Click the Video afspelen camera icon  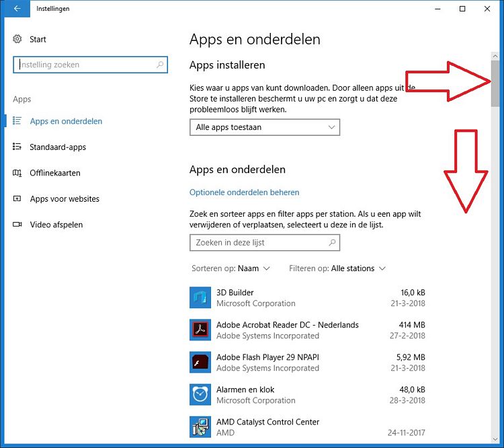[x=17, y=224]
